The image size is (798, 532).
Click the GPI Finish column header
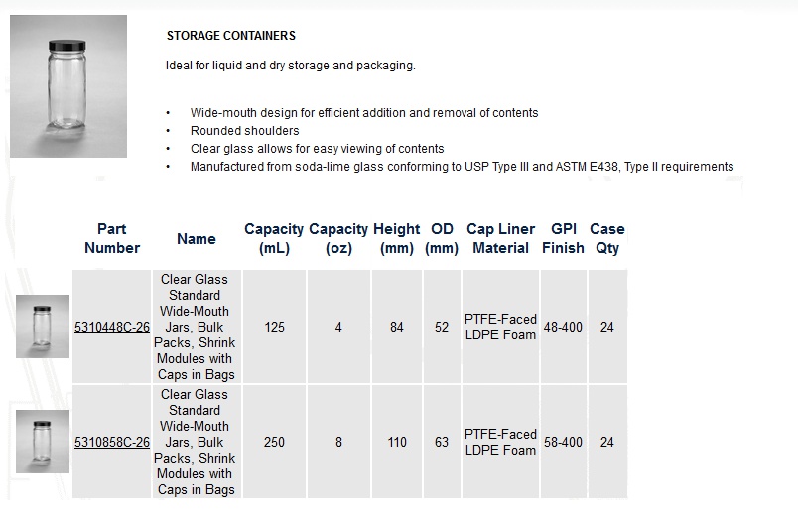pos(563,238)
